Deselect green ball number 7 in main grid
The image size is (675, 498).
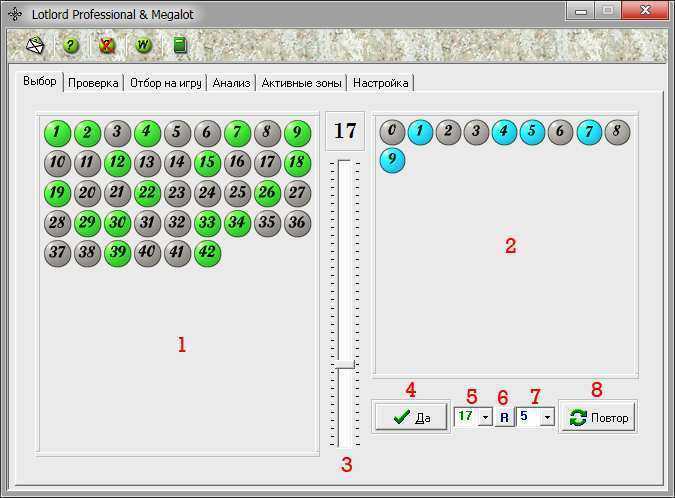pos(237,133)
